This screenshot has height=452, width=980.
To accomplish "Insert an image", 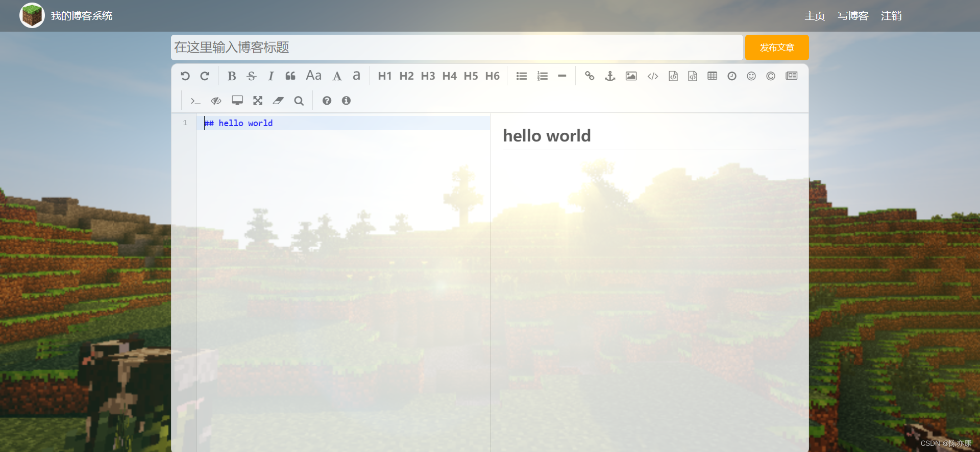I will coord(631,76).
